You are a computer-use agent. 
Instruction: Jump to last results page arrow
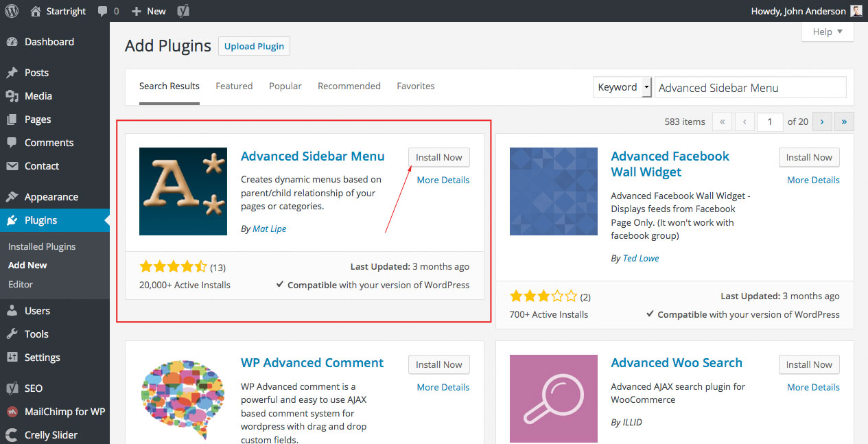click(x=844, y=121)
